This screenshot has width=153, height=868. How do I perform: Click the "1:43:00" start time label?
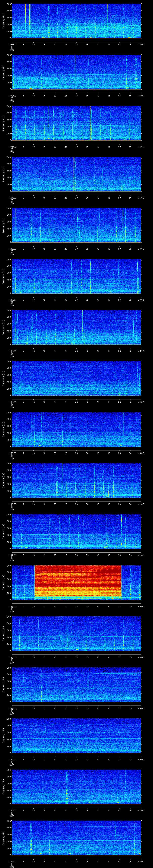tap(12, 657)
